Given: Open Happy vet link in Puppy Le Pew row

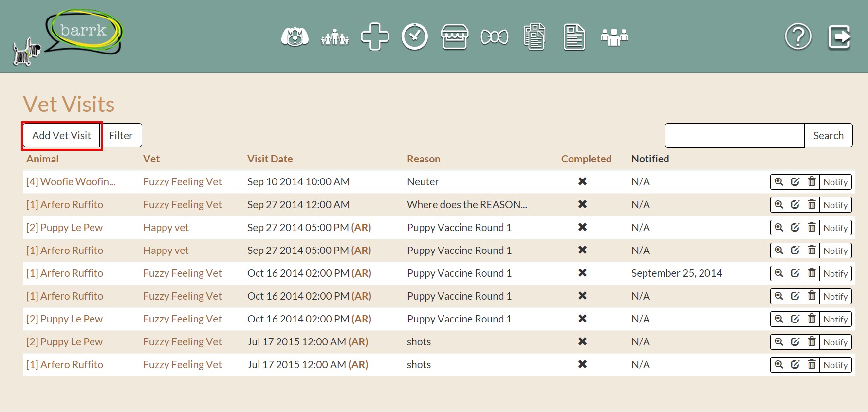Looking at the screenshot, I should point(166,228).
